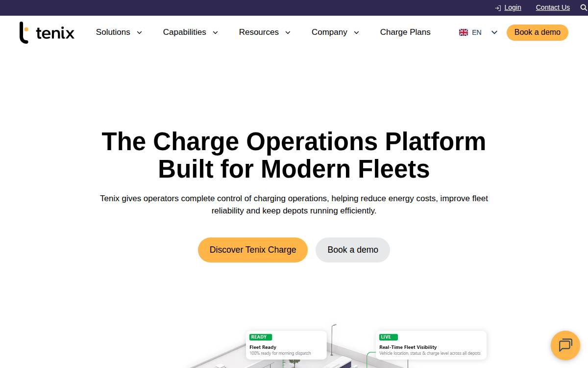Open the search magnifier icon
The width and height of the screenshot is (588, 368).
[583, 7]
